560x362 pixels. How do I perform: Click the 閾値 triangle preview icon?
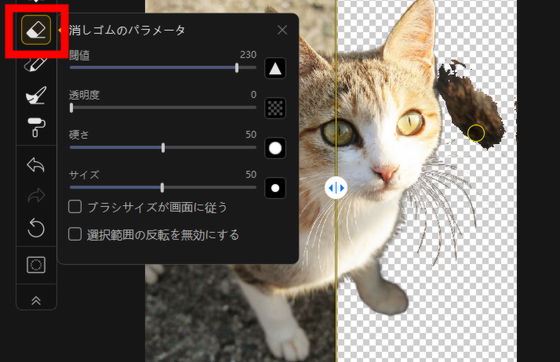(x=275, y=68)
